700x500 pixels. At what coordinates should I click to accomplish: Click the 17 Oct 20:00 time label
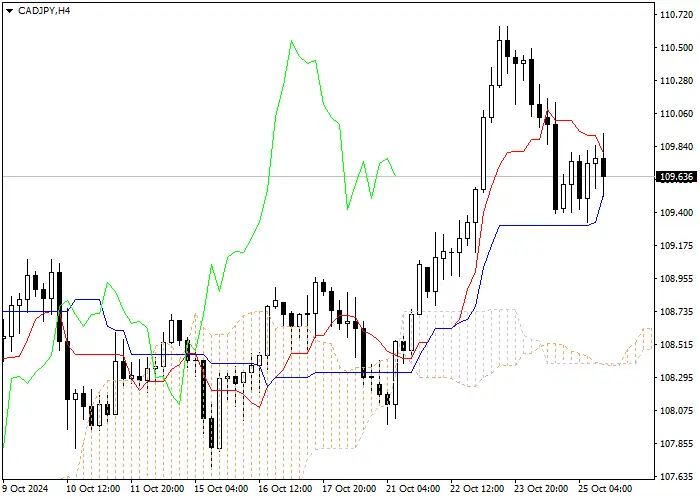(x=349, y=488)
